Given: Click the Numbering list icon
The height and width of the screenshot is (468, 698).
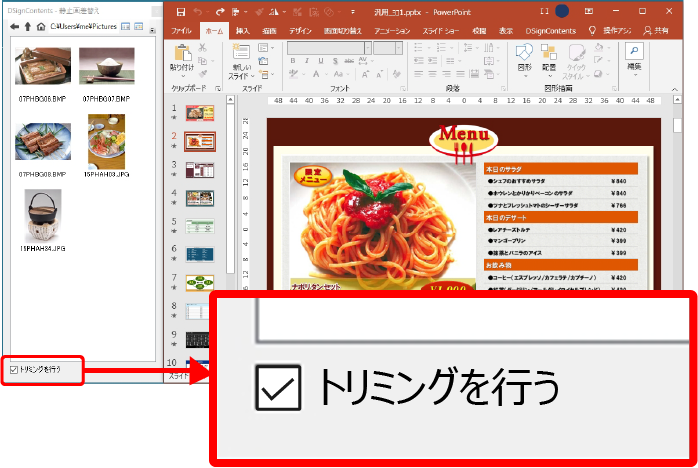Looking at the screenshot, I should click(441, 47).
